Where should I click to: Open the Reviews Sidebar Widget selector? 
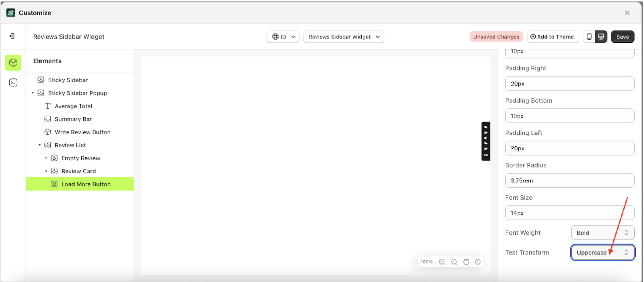click(x=343, y=37)
